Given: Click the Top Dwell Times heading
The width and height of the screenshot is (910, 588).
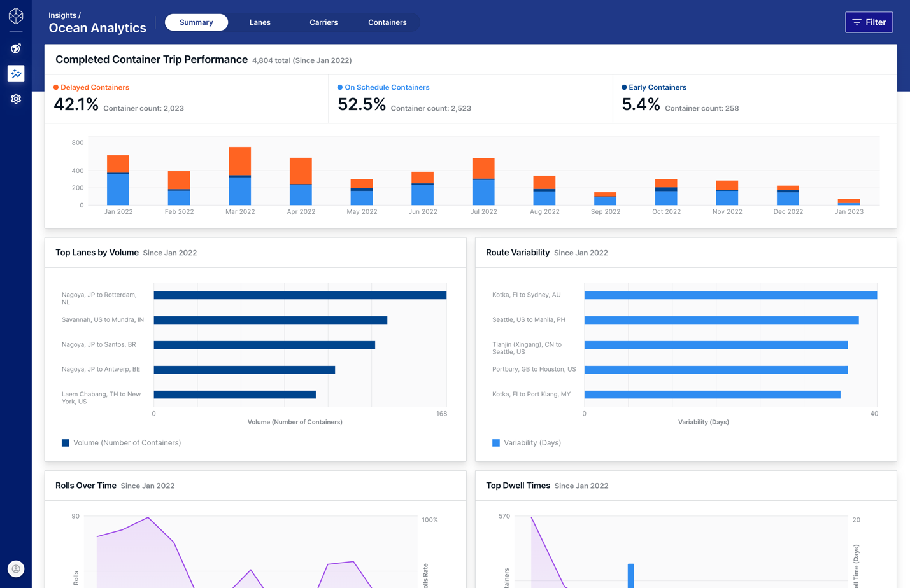Looking at the screenshot, I should click(518, 486).
